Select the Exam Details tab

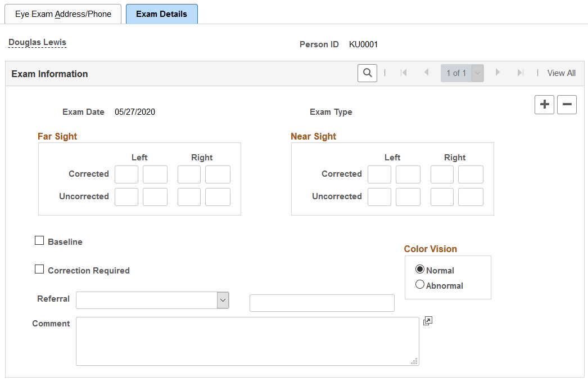pyautogui.click(x=162, y=14)
